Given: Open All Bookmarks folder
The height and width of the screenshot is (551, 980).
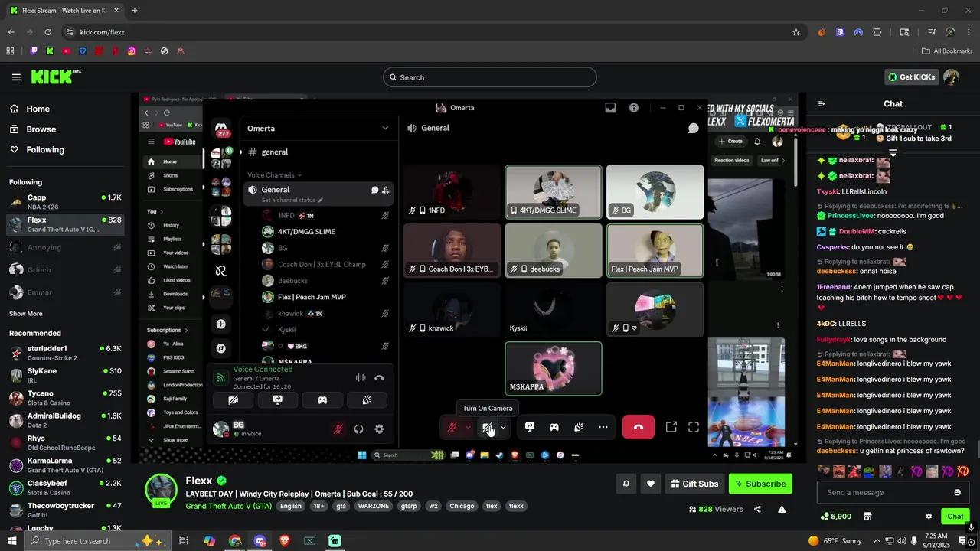Looking at the screenshot, I should [x=947, y=51].
